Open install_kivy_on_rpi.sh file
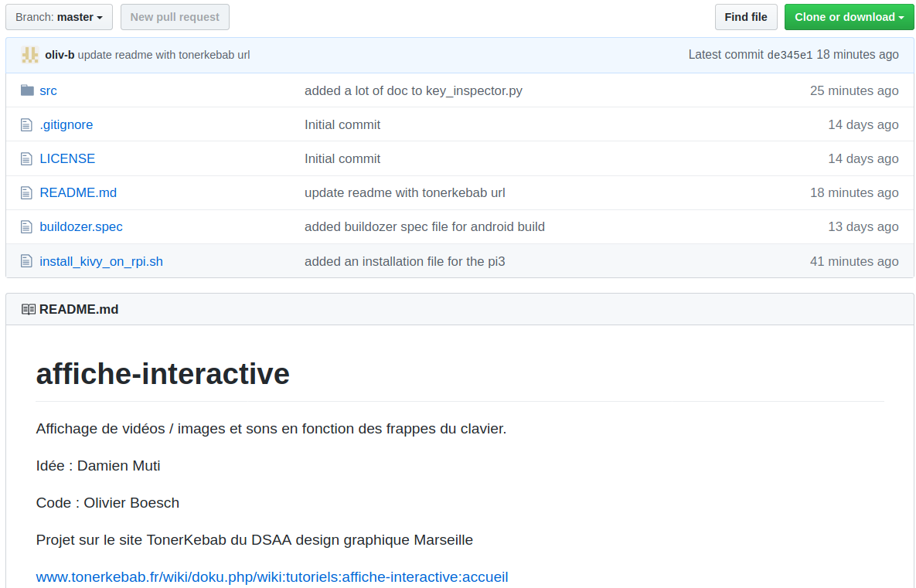Viewport: 916px width, 588px height. [x=101, y=261]
